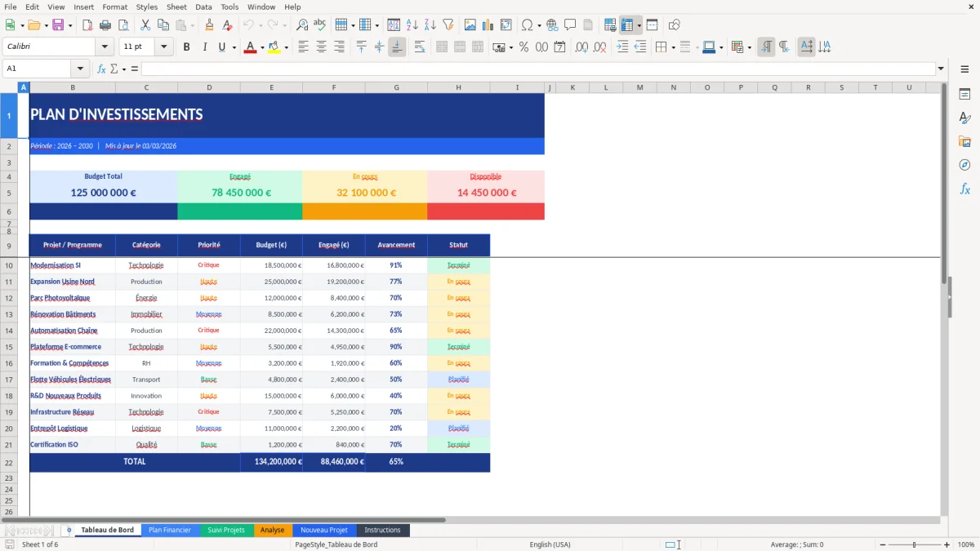
Task: Open the border style dropdown
Action: [x=697, y=47]
